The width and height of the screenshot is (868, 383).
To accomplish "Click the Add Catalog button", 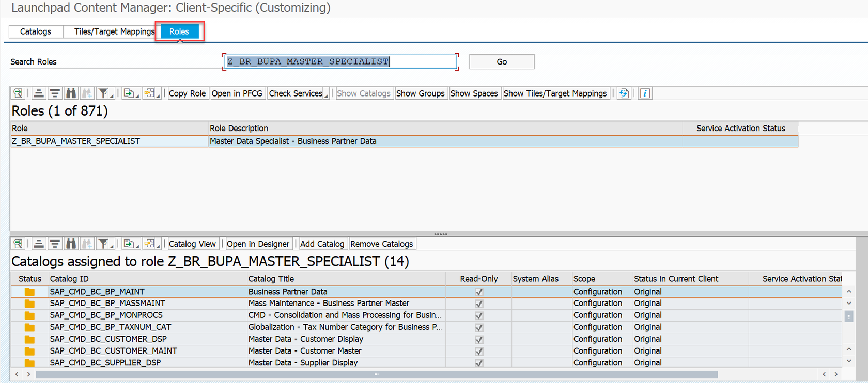I will (x=322, y=244).
